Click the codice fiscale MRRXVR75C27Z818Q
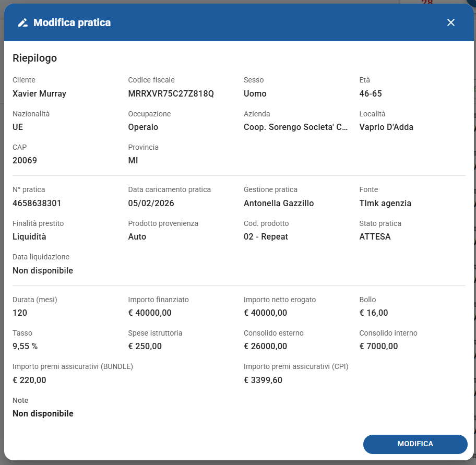The width and height of the screenshot is (476, 465). (171, 94)
